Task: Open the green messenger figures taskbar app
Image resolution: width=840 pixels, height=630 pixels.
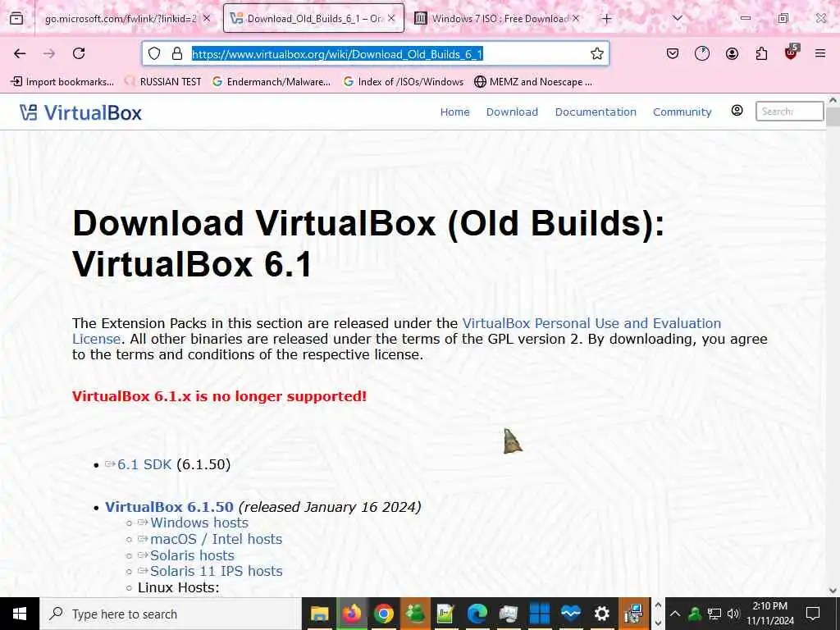Action: click(x=414, y=614)
